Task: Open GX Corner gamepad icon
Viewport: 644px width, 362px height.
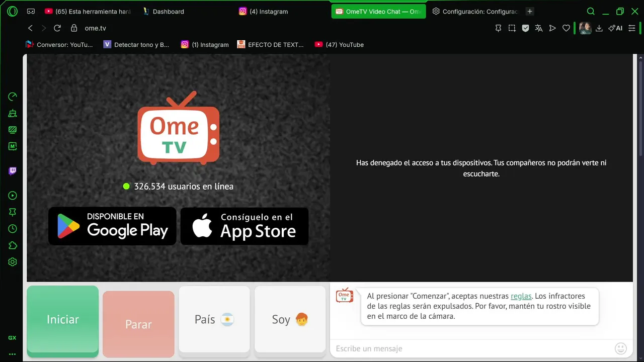Action: click(x=31, y=11)
